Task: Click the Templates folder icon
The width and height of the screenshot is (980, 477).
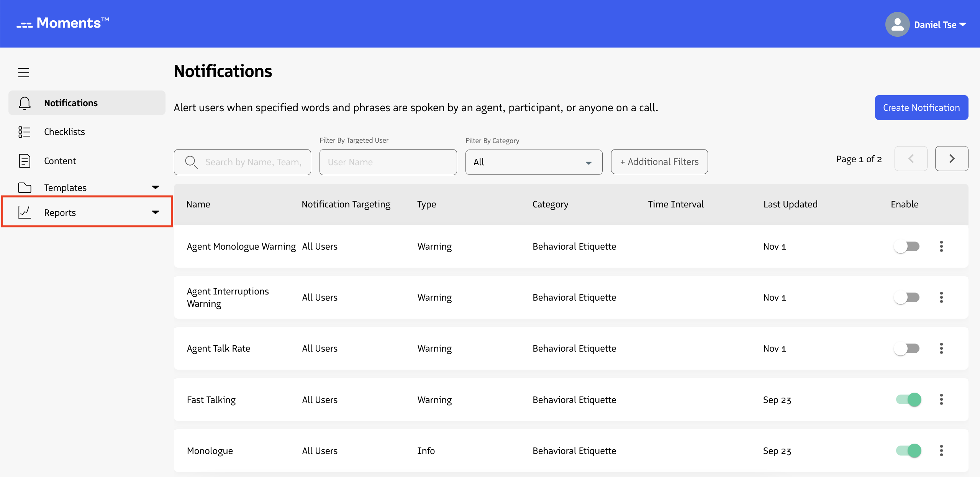Action: pos(25,188)
